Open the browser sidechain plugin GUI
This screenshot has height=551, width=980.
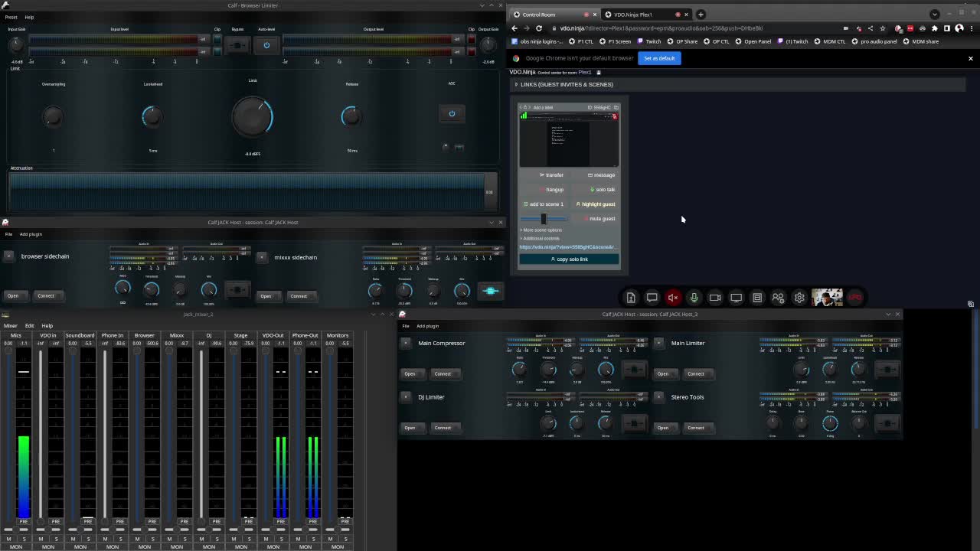point(13,295)
